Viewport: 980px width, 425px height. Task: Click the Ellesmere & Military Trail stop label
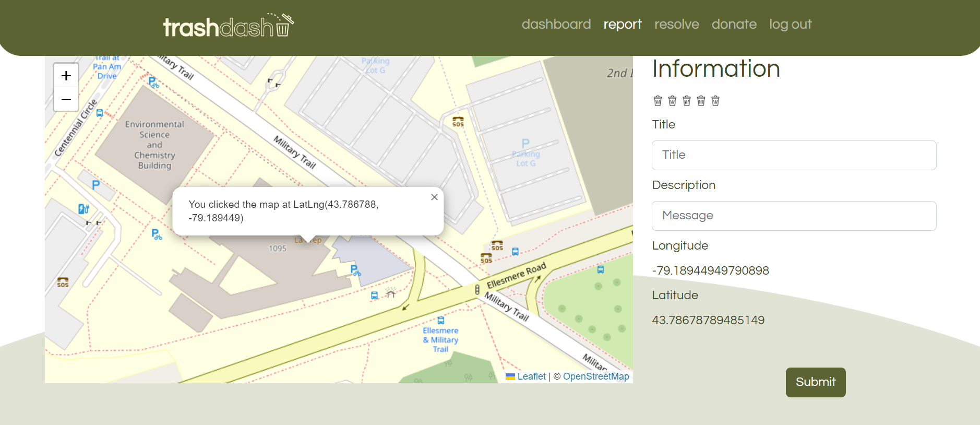tap(440, 340)
